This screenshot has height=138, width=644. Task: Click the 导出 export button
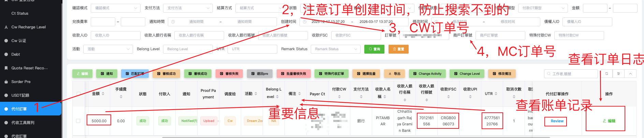pyautogui.click(x=394, y=74)
